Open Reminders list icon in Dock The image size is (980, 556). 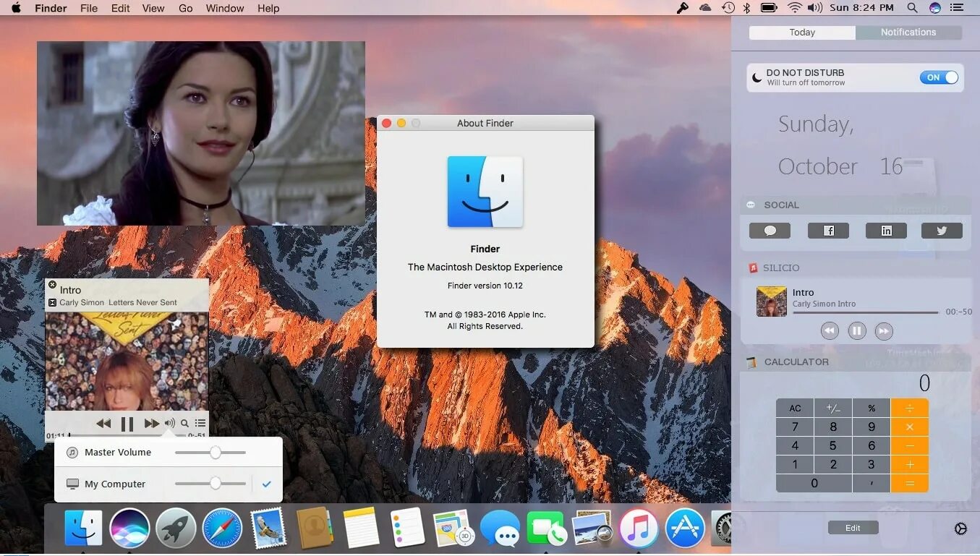406,527
